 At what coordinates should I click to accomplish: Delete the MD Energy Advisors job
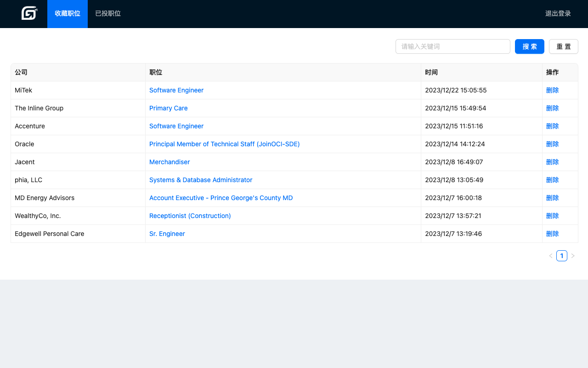(553, 198)
